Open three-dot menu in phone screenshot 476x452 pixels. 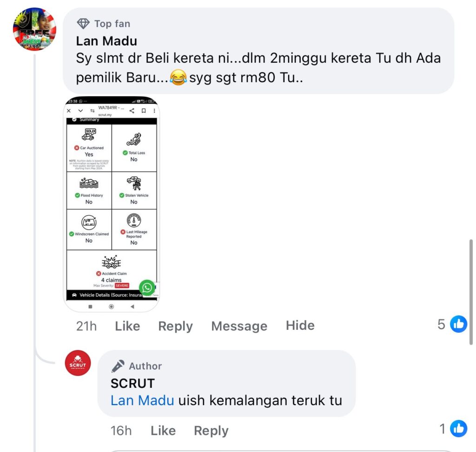[x=154, y=111]
